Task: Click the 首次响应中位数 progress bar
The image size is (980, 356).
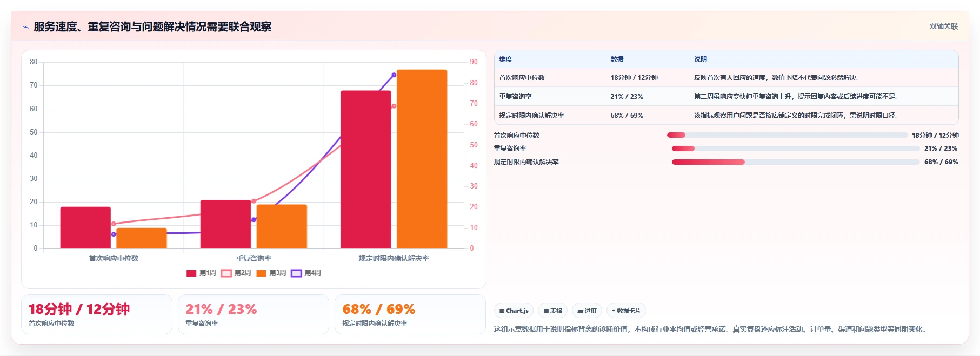Action: coord(787,135)
